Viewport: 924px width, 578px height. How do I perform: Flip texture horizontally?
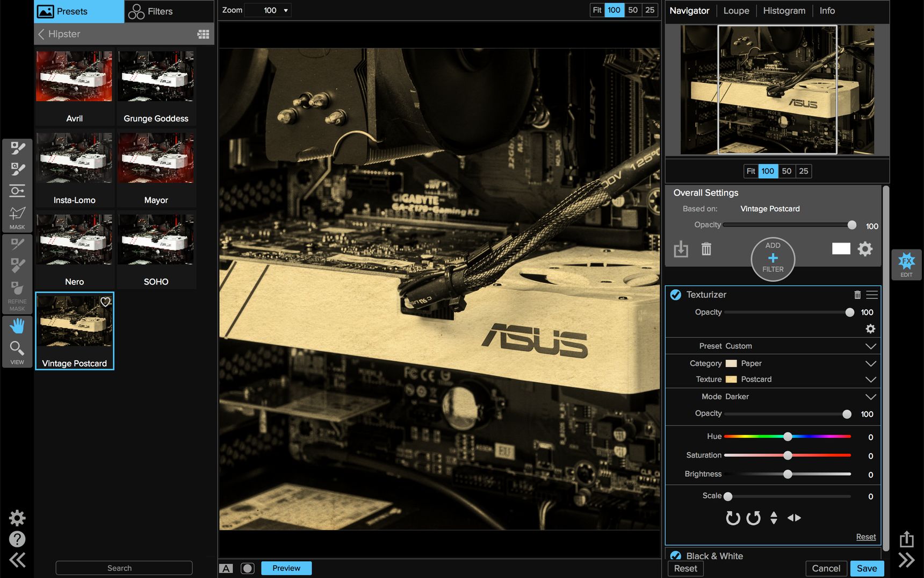pos(794,518)
